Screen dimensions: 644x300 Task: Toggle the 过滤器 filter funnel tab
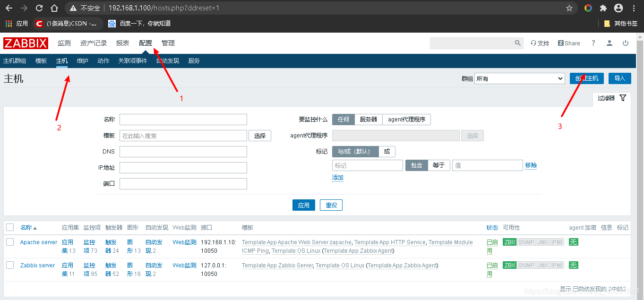tap(612, 98)
